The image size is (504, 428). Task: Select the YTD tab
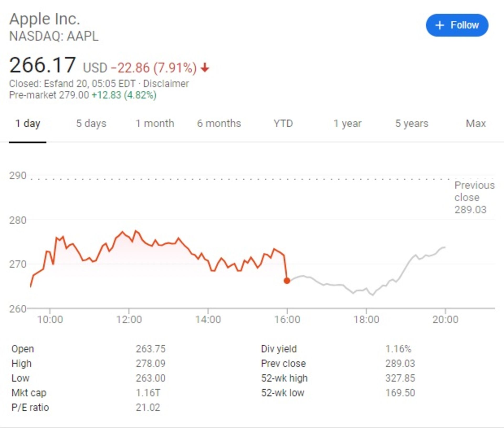coord(283,123)
